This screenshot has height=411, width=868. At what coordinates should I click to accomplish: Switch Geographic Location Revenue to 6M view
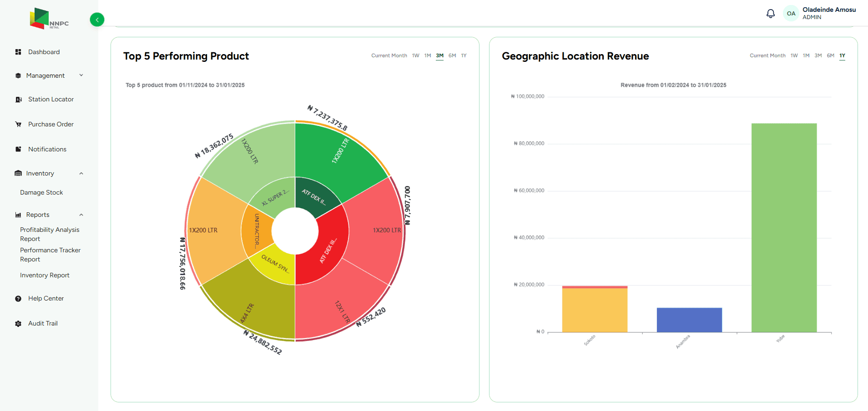click(x=831, y=55)
